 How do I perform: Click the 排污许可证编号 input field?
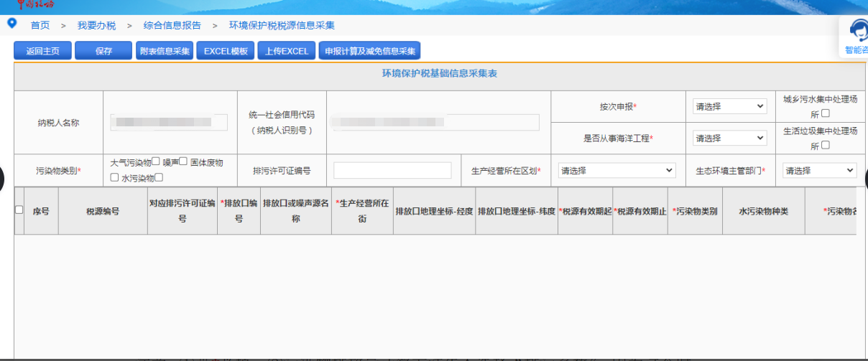click(392, 170)
